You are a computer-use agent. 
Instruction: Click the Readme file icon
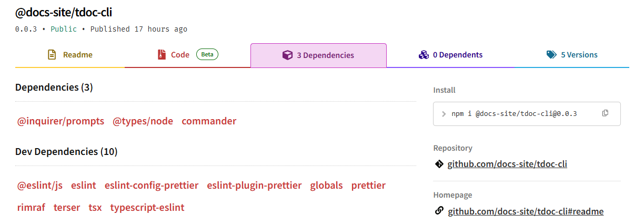click(52, 55)
